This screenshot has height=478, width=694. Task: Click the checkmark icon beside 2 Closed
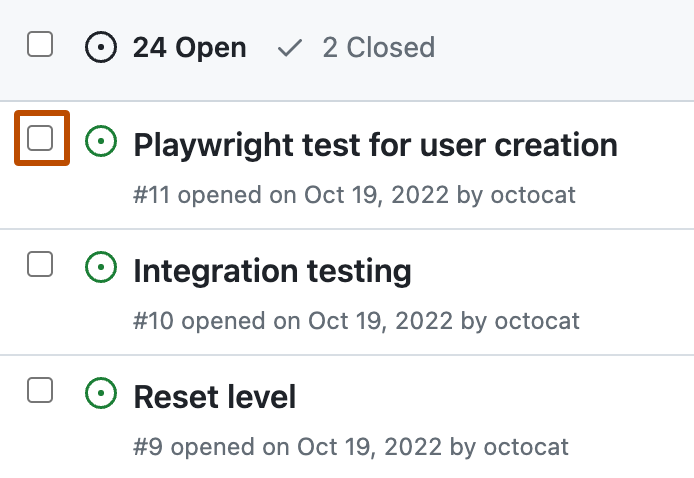[x=290, y=48]
